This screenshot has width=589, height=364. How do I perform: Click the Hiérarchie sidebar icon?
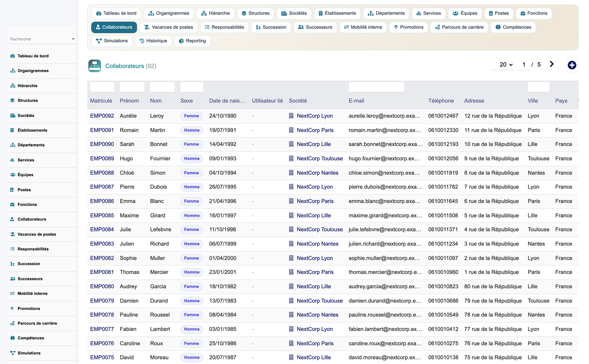point(13,86)
